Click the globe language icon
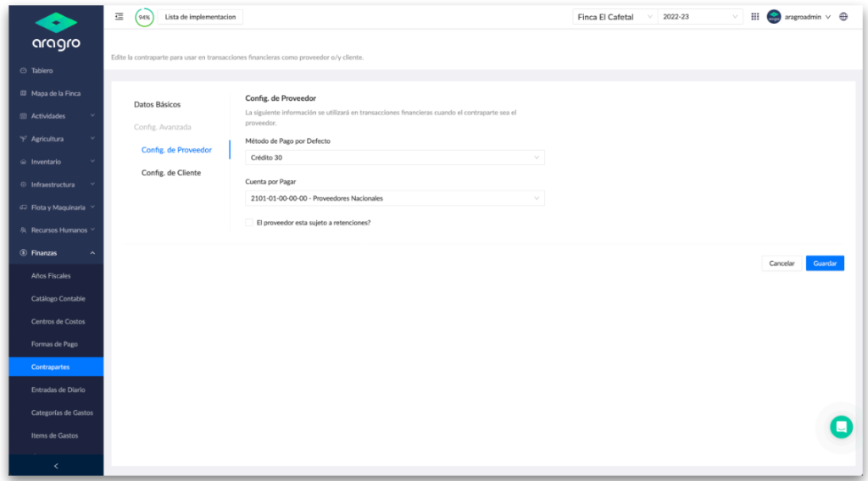Image resolution: width=868 pixels, height=481 pixels. point(843,17)
